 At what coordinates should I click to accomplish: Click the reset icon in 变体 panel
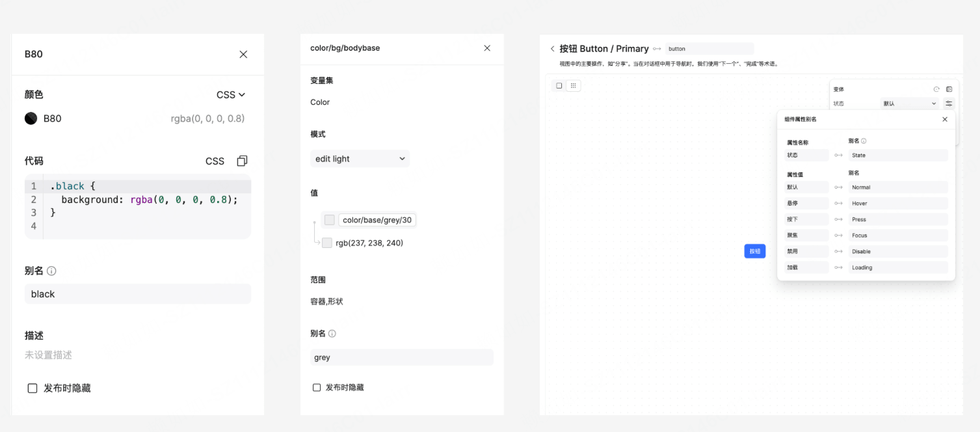pos(936,90)
